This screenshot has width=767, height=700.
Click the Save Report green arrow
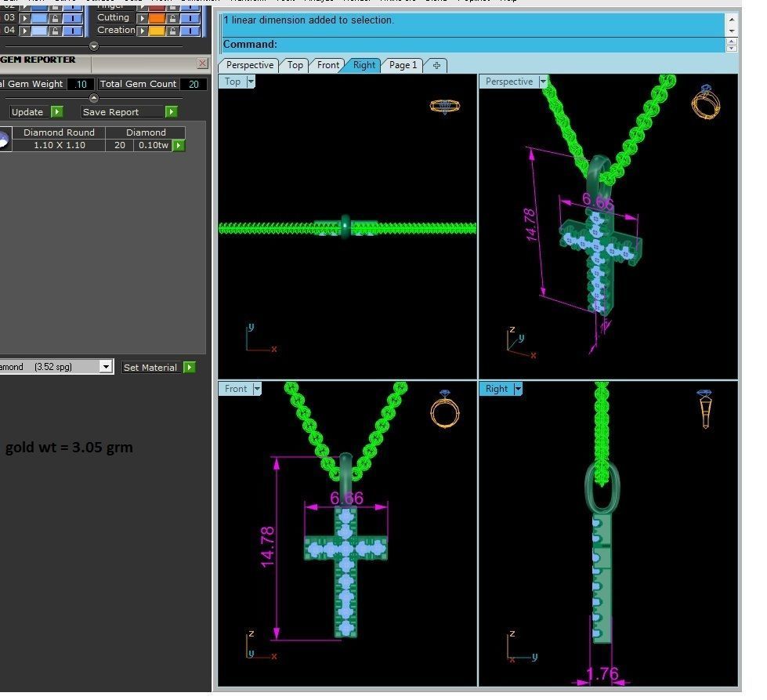(171, 112)
